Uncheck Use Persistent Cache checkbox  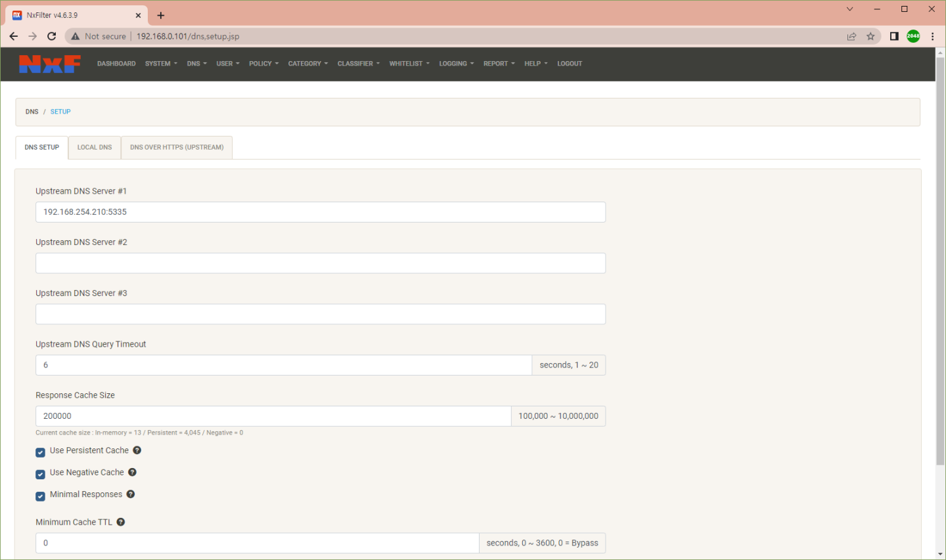[x=41, y=452]
